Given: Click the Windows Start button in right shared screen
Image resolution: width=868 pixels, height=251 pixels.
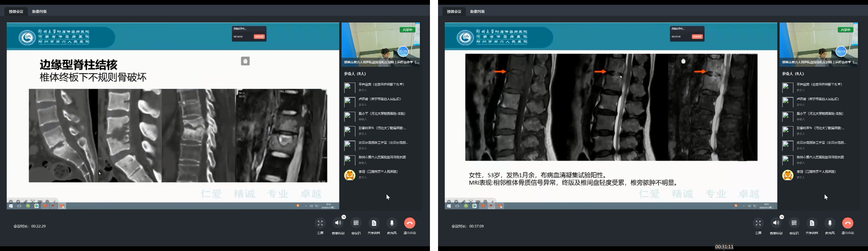Looking at the screenshot, I should pos(449,206).
